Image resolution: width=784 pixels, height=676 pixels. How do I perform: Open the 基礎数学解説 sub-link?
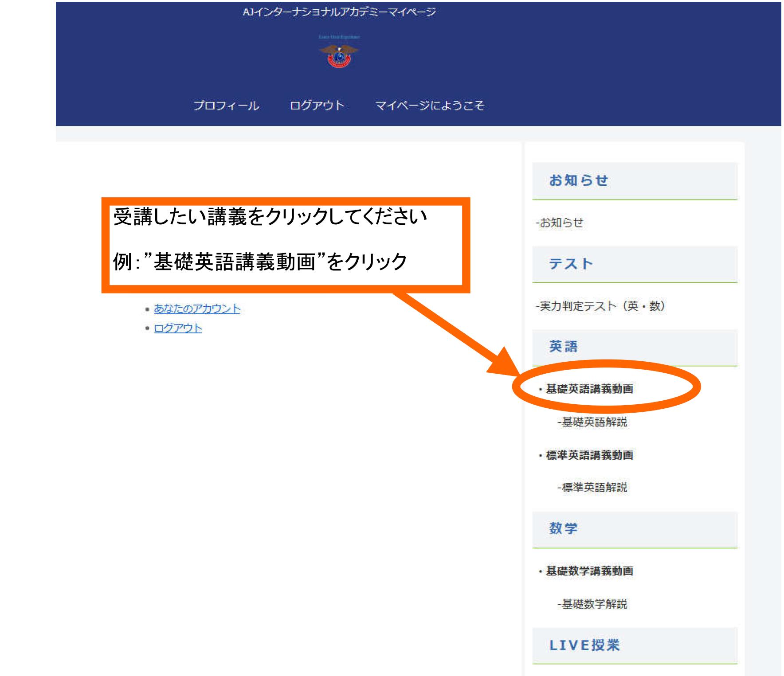[x=592, y=604]
